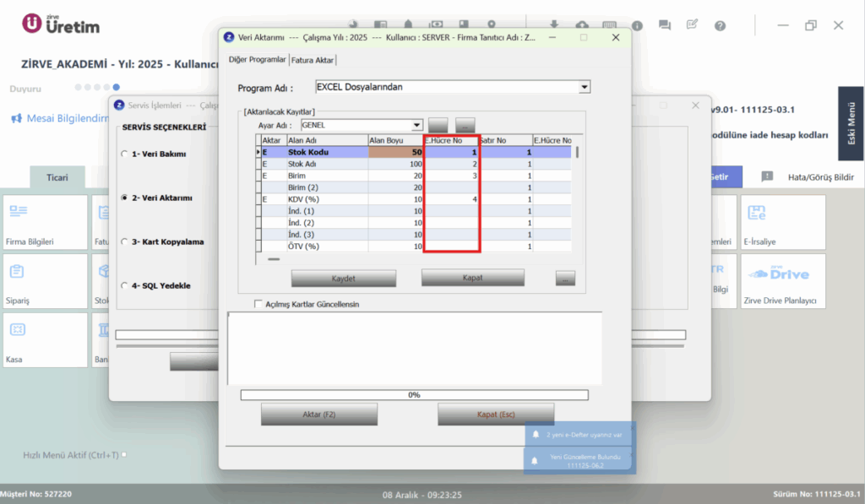Select the Stok Kodu row in grid
The image size is (865, 504).
click(414, 152)
